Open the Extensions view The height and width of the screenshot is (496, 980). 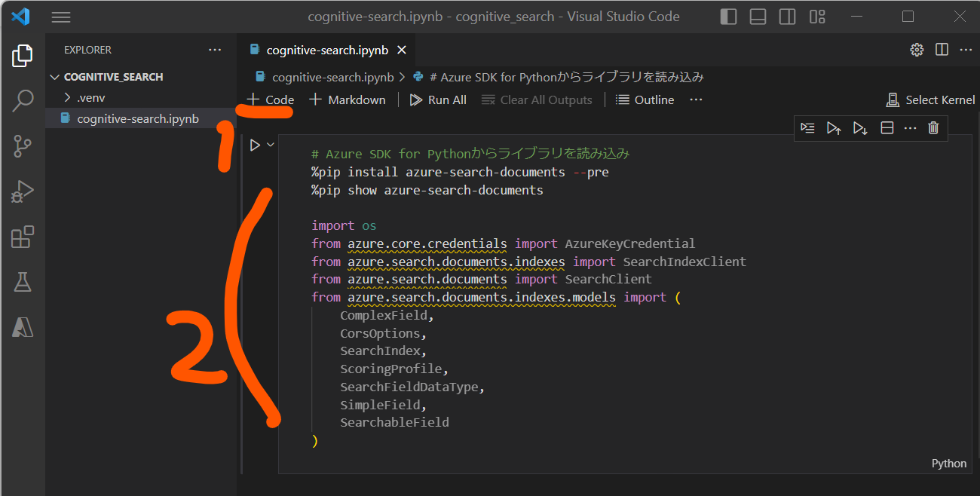tap(23, 237)
